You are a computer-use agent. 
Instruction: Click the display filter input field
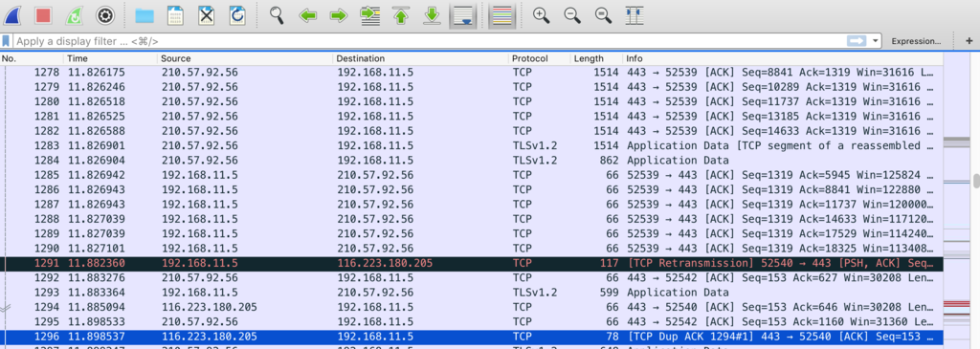coord(428,41)
